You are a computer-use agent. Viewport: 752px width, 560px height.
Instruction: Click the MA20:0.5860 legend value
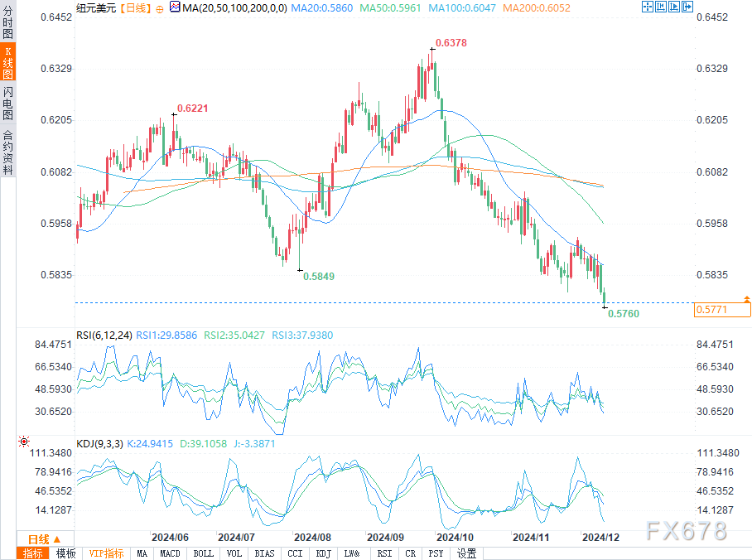322,8
